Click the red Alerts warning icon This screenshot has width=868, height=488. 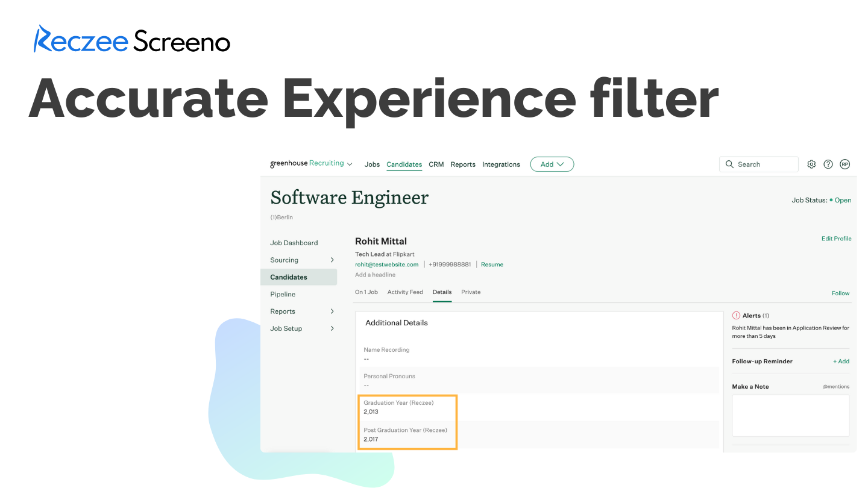tap(736, 315)
